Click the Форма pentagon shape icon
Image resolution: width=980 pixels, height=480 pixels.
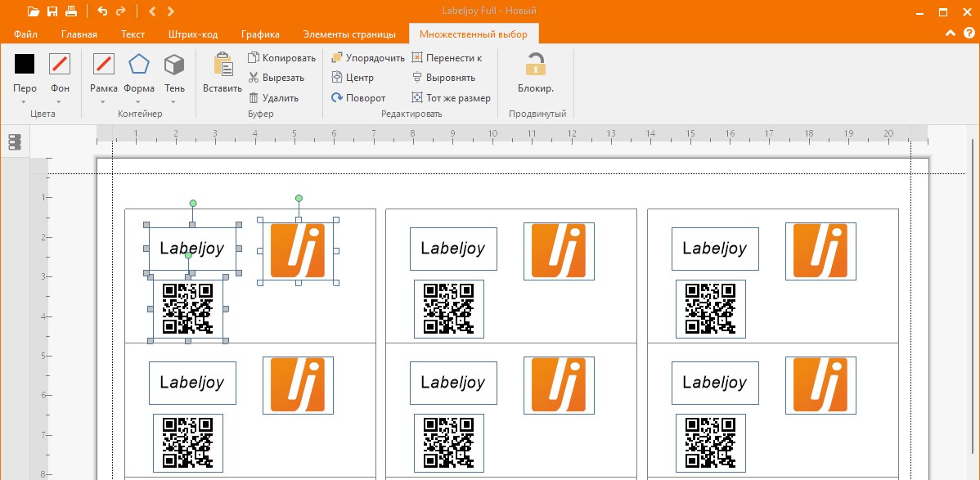(139, 64)
